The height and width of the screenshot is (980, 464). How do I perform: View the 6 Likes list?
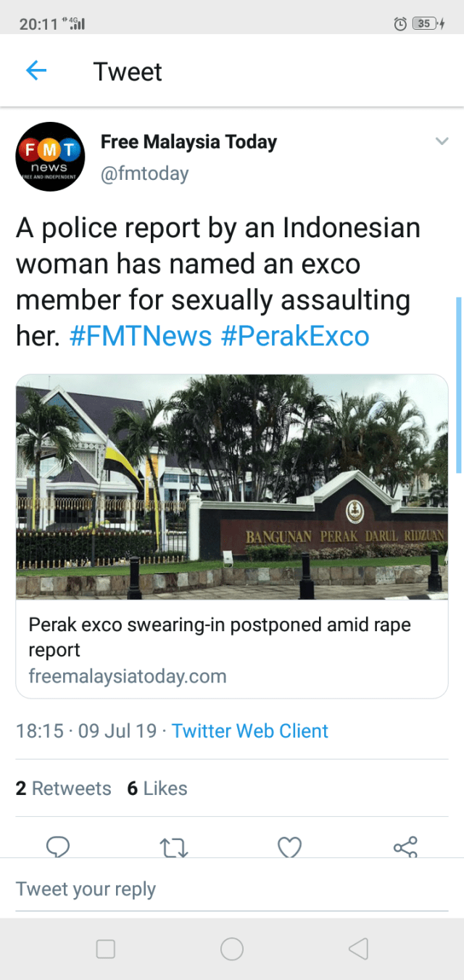[157, 788]
